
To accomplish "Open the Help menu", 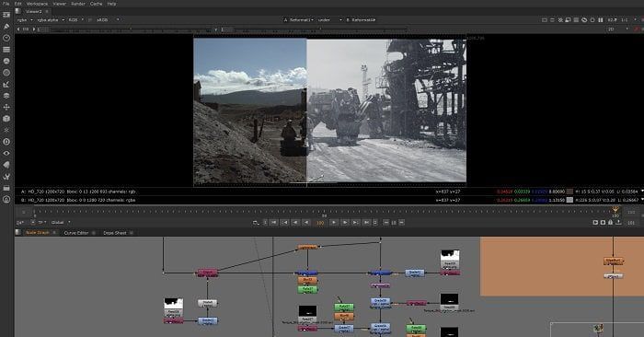I will (x=111, y=4).
